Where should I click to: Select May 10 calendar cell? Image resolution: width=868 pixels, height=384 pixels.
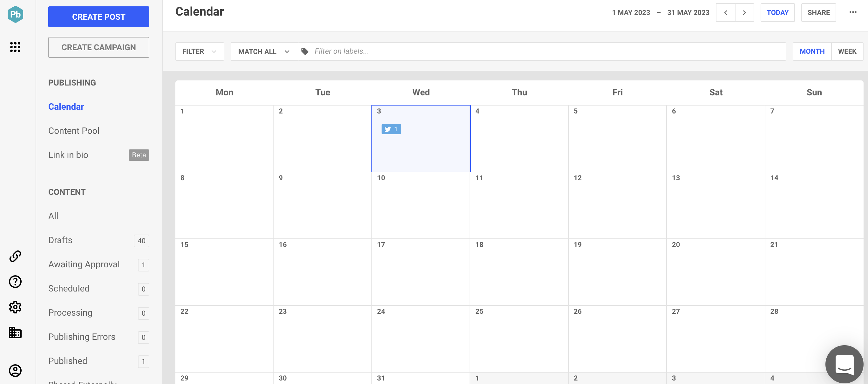(x=421, y=205)
